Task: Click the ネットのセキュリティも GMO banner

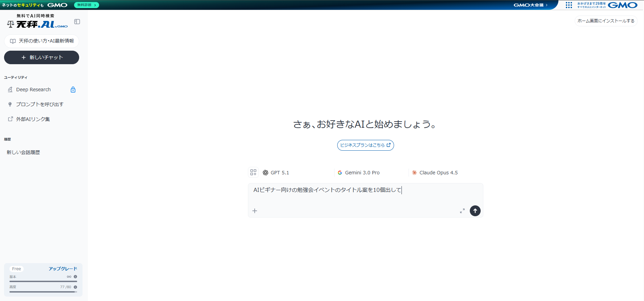Action: [34, 5]
